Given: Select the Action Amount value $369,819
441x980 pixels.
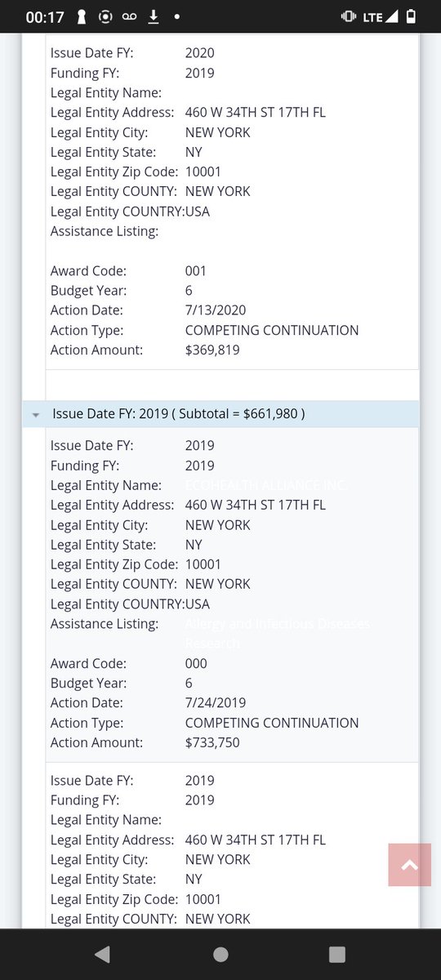Looking at the screenshot, I should pyautogui.click(x=212, y=350).
